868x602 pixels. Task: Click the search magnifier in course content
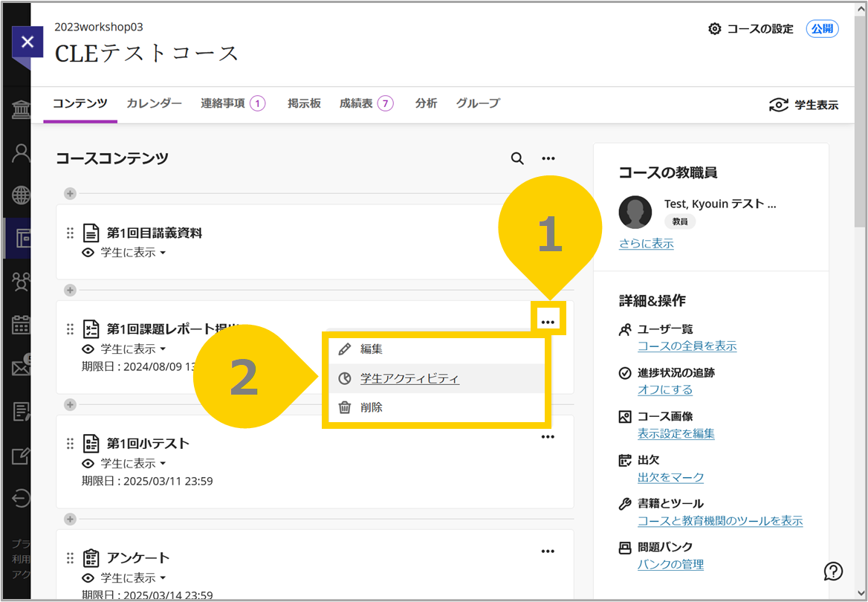pyautogui.click(x=517, y=158)
